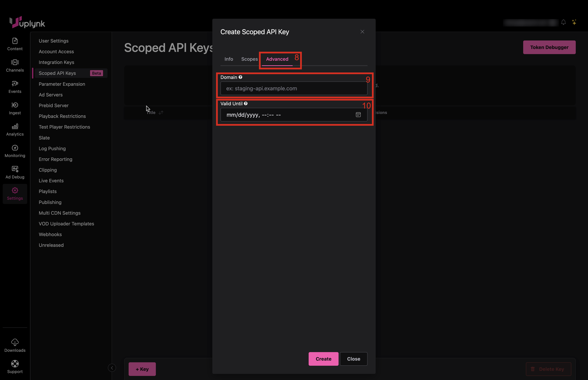Open the Channels icon in sidebar
Image resolution: width=588 pixels, height=380 pixels.
pyautogui.click(x=15, y=62)
